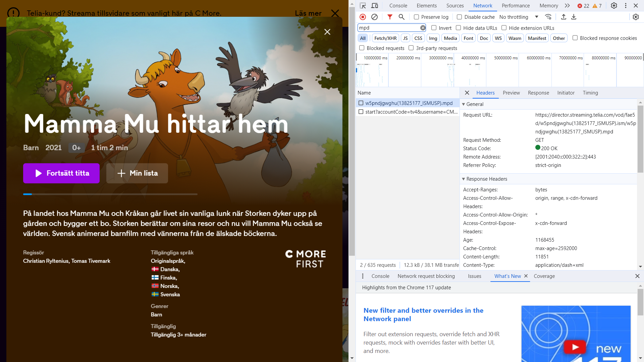The height and width of the screenshot is (362, 644).
Task: Click the stop recording network log icon
Action: tap(363, 17)
